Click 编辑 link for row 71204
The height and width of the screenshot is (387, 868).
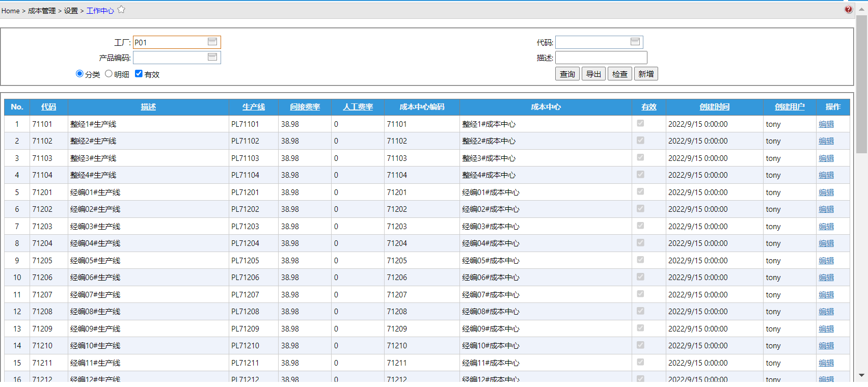[826, 243]
